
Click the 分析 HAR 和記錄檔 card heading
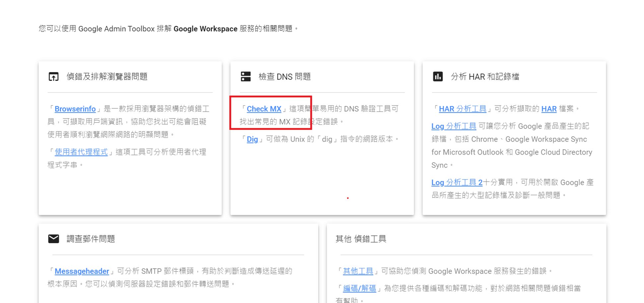[484, 77]
